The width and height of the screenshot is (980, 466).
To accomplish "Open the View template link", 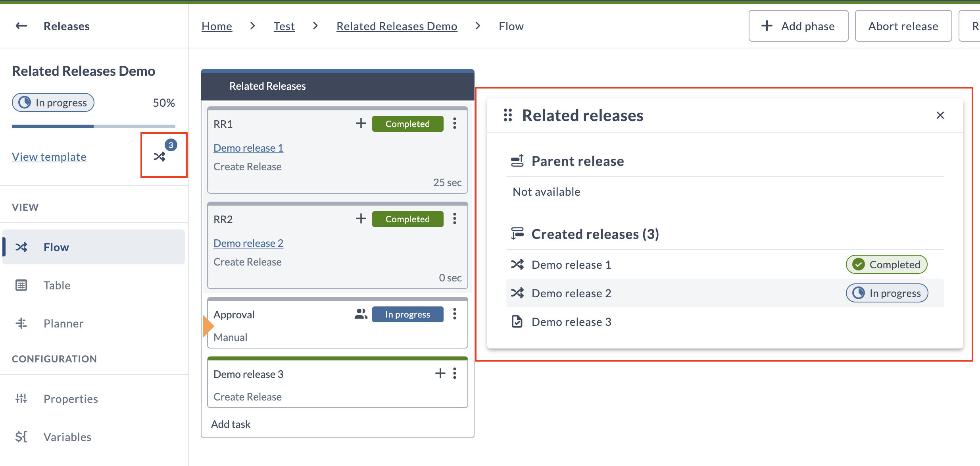I will click(x=49, y=157).
